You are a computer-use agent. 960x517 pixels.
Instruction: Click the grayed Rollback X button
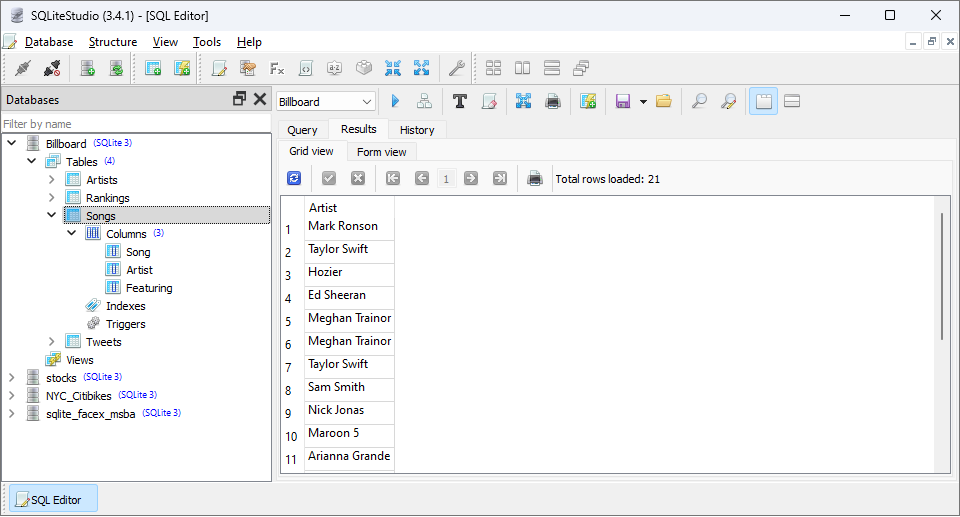point(358,178)
